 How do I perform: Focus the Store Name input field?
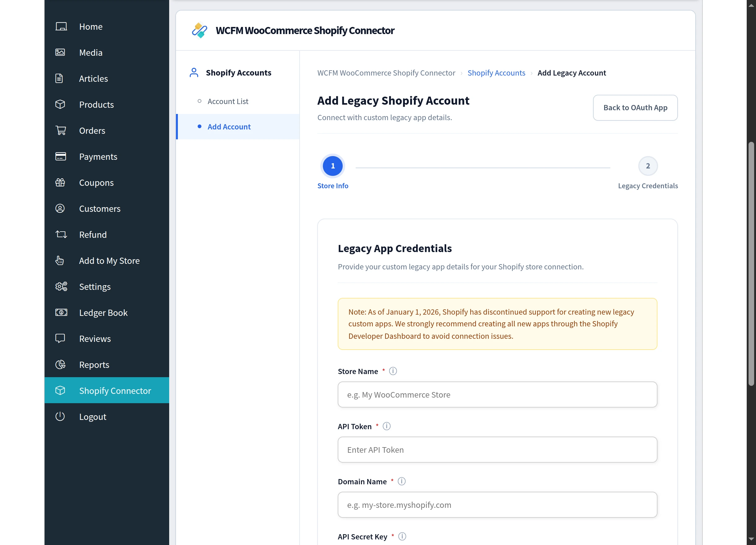pyautogui.click(x=497, y=395)
